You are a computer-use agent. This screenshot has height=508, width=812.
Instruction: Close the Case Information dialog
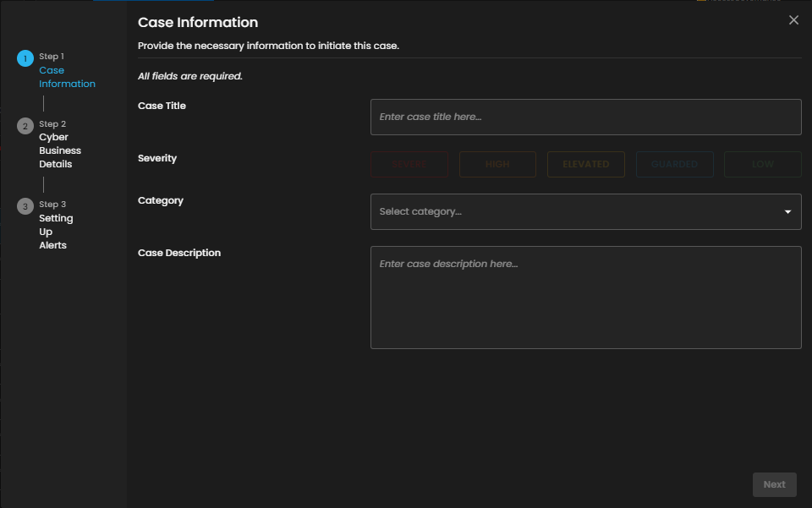(x=793, y=20)
